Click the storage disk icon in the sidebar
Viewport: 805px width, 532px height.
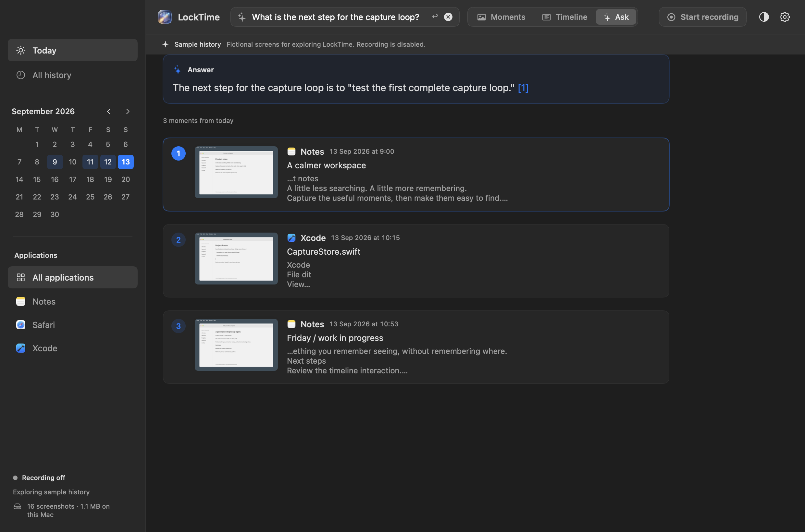[x=17, y=506]
